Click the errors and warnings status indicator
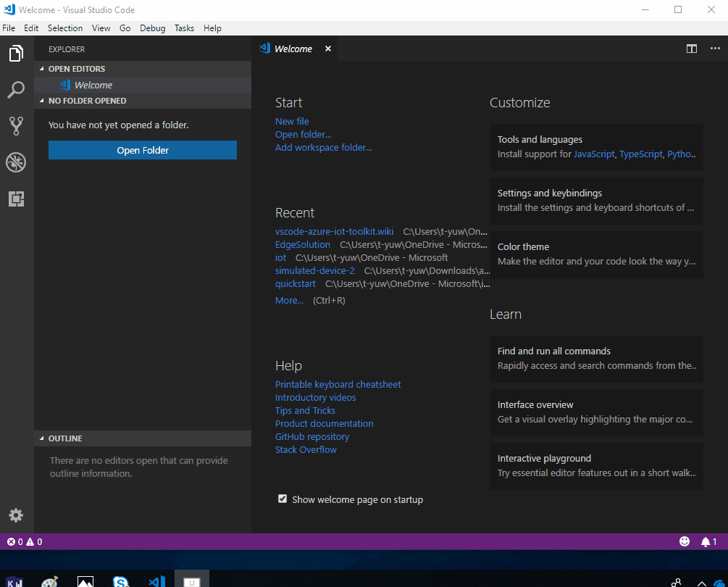The image size is (728, 587). (22, 541)
